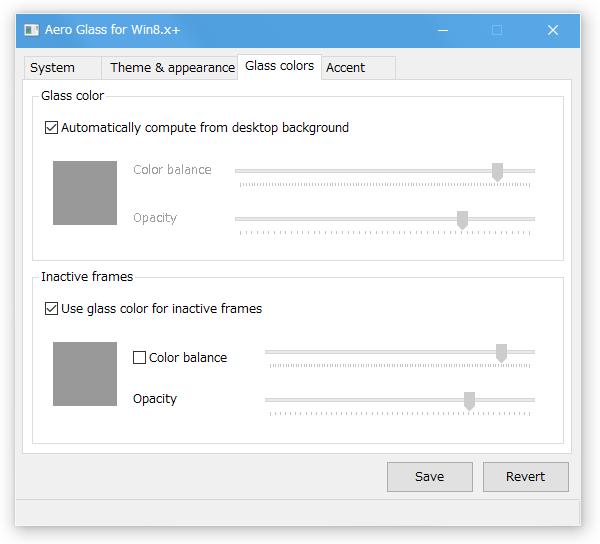Click the Inactive frames Color balance slider thumb
The width and height of the screenshot is (600, 544).
[x=501, y=353]
